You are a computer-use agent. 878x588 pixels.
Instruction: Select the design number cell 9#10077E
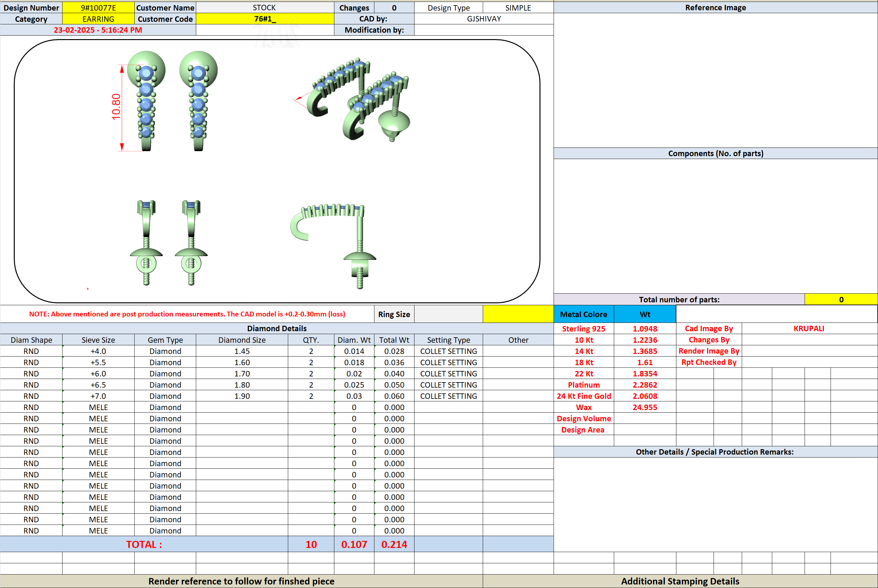pyautogui.click(x=98, y=7)
